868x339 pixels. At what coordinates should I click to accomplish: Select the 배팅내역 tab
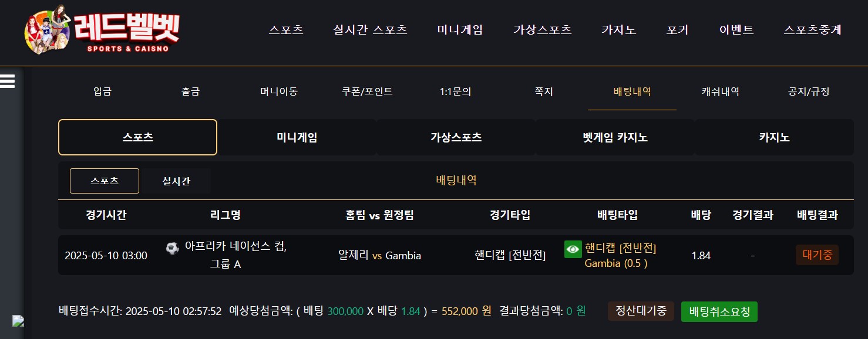tap(632, 91)
